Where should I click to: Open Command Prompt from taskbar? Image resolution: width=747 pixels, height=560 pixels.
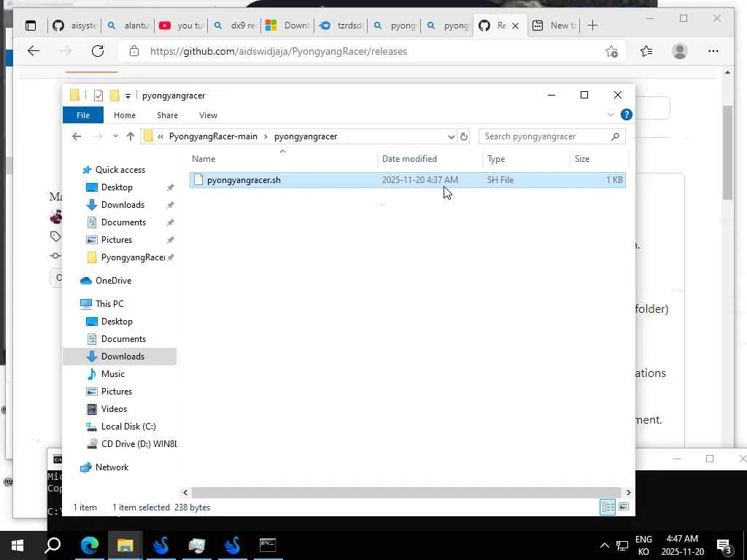click(x=268, y=545)
